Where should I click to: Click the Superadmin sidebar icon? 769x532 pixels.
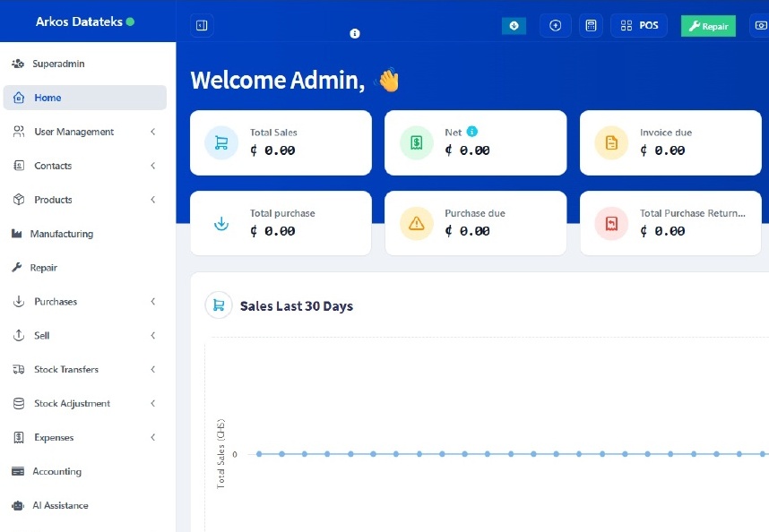[x=18, y=64]
